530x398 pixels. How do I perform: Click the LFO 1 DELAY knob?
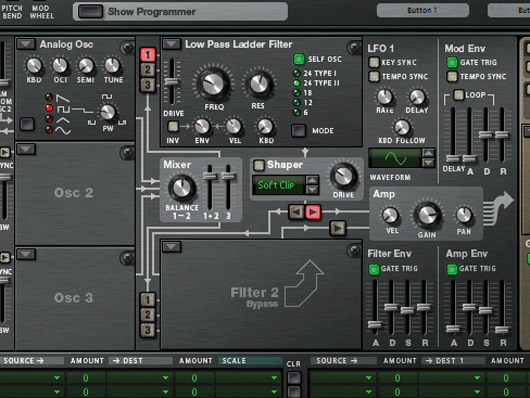[x=417, y=97]
